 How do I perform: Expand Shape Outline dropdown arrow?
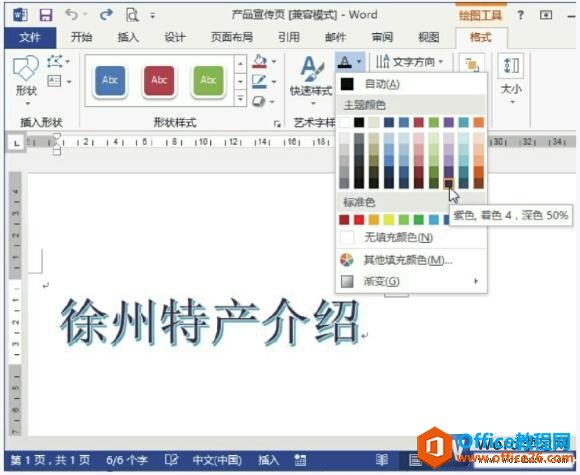point(274,81)
